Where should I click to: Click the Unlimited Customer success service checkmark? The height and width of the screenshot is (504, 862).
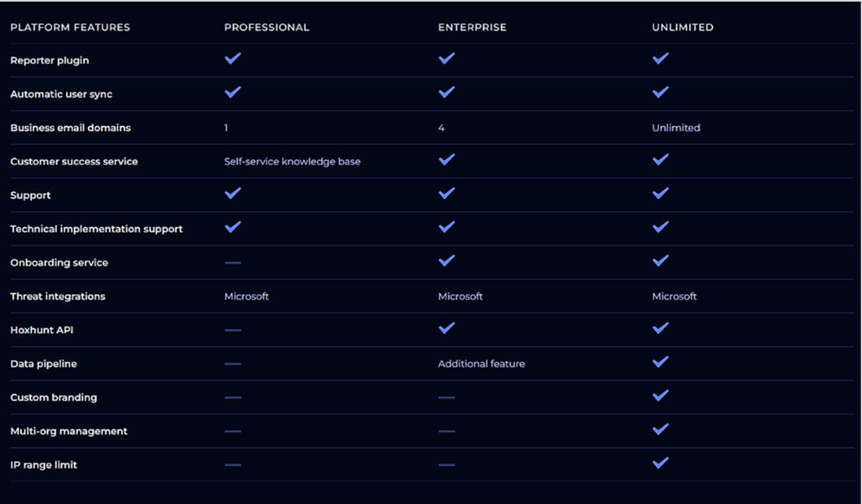661,160
